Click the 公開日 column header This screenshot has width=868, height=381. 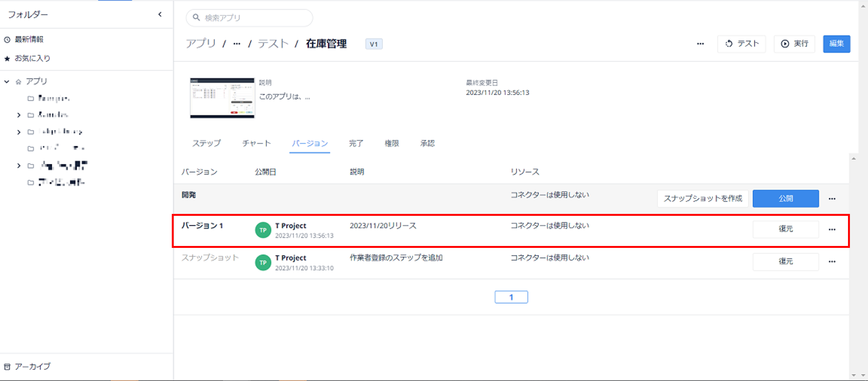[x=265, y=172]
